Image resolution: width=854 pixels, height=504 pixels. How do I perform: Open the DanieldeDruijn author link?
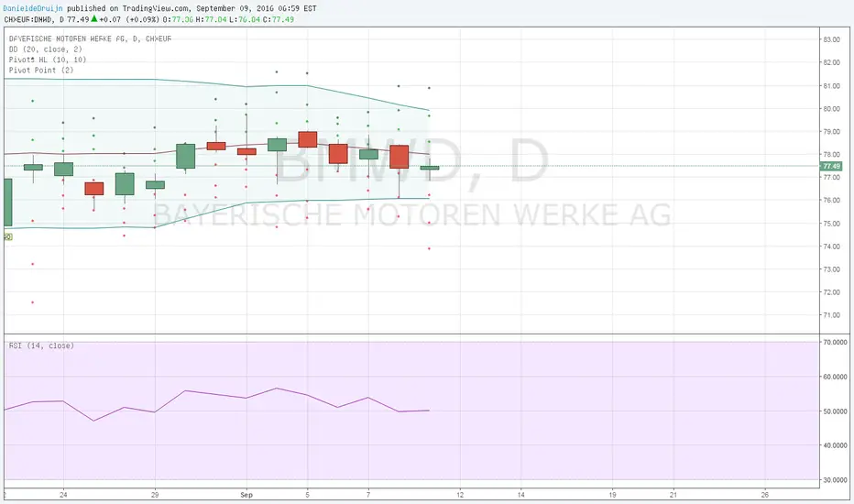click(x=34, y=9)
